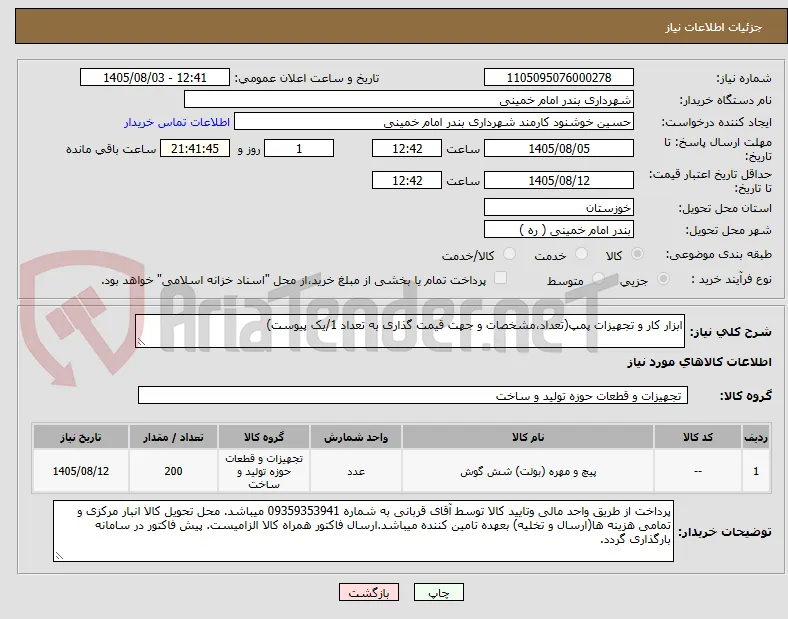The image size is (788, 619).
Task: Click the واحد شمارش column header
Action: click(x=356, y=437)
